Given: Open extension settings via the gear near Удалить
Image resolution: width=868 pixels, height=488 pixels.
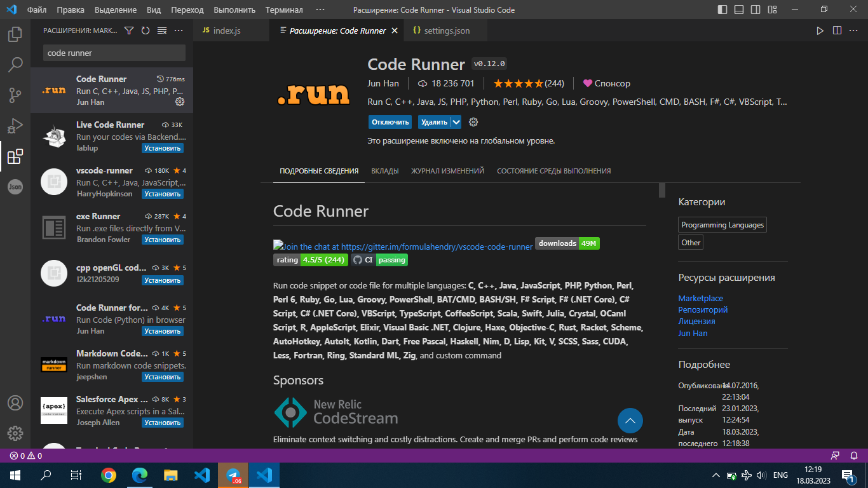Looking at the screenshot, I should [x=473, y=121].
